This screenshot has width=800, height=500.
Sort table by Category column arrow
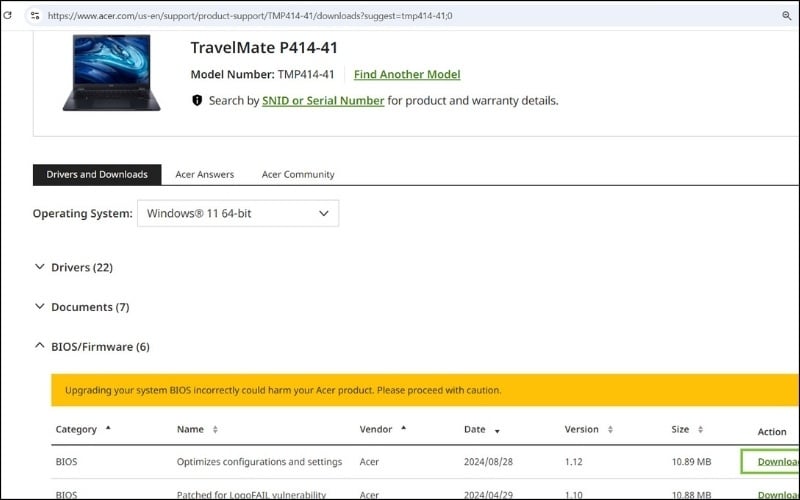point(108,428)
